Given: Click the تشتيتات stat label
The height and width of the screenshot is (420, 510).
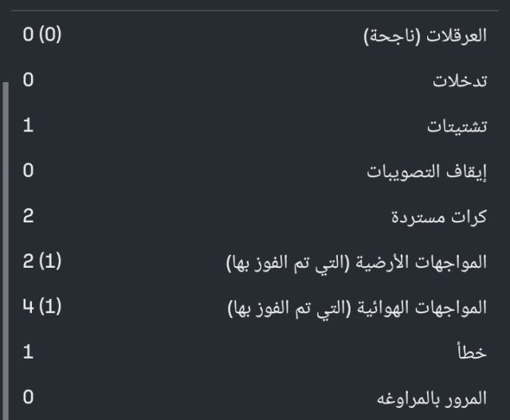Looking at the screenshot, I should (456, 126).
